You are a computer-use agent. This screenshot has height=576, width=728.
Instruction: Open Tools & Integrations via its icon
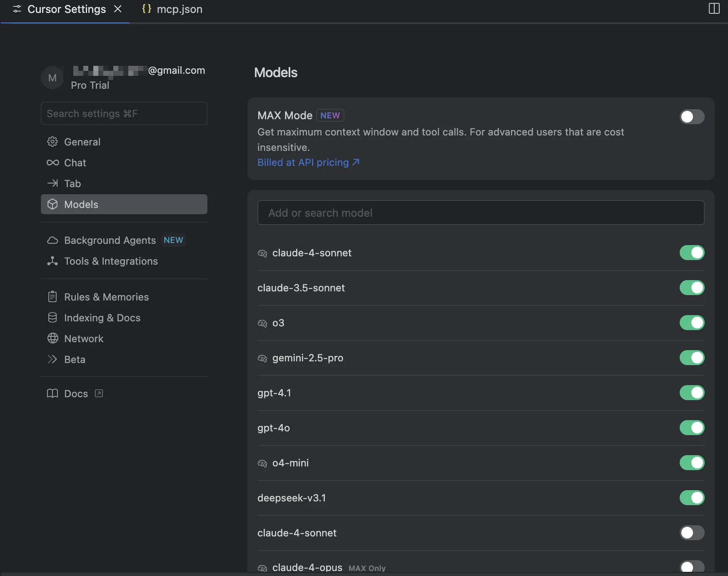(52, 261)
